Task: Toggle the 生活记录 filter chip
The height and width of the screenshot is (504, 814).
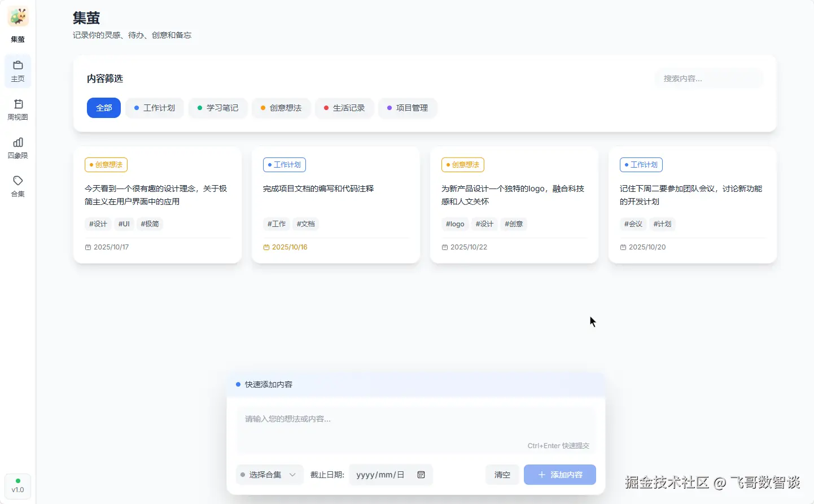Action: click(344, 108)
